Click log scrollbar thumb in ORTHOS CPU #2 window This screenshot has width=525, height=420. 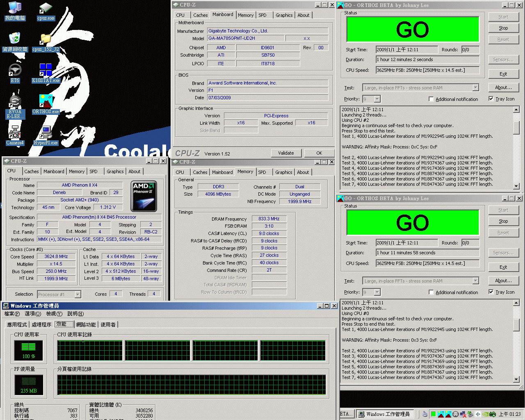point(516,127)
